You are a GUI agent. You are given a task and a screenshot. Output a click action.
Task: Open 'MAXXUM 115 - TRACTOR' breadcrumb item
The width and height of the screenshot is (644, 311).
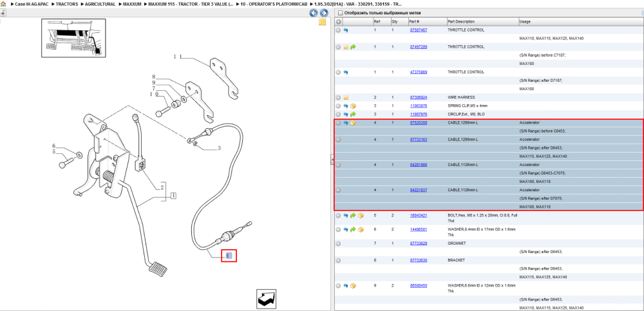click(191, 4)
